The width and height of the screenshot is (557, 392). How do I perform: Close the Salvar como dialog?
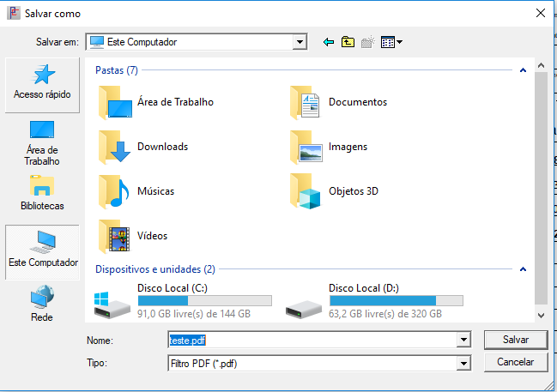pyautogui.click(x=541, y=13)
